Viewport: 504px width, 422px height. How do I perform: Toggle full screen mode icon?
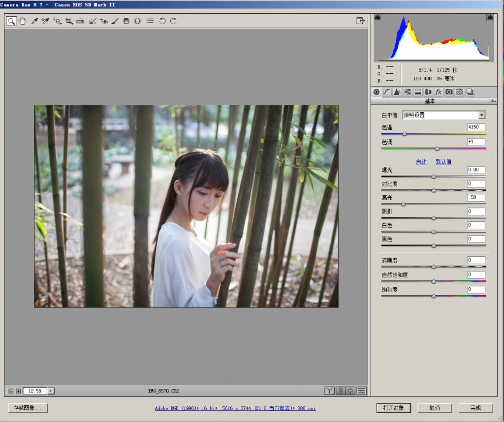click(361, 21)
